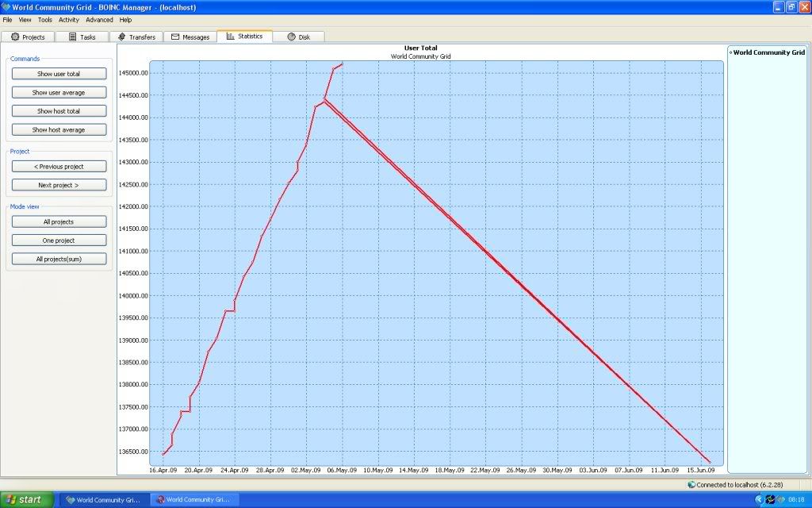Open first World Community Grid taskbar item
This screenshot has height=508, width=812.
click(105, 500)
